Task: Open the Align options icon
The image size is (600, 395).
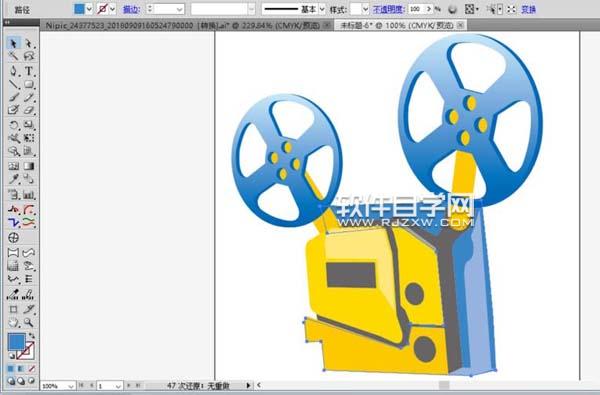Action: 470,9
